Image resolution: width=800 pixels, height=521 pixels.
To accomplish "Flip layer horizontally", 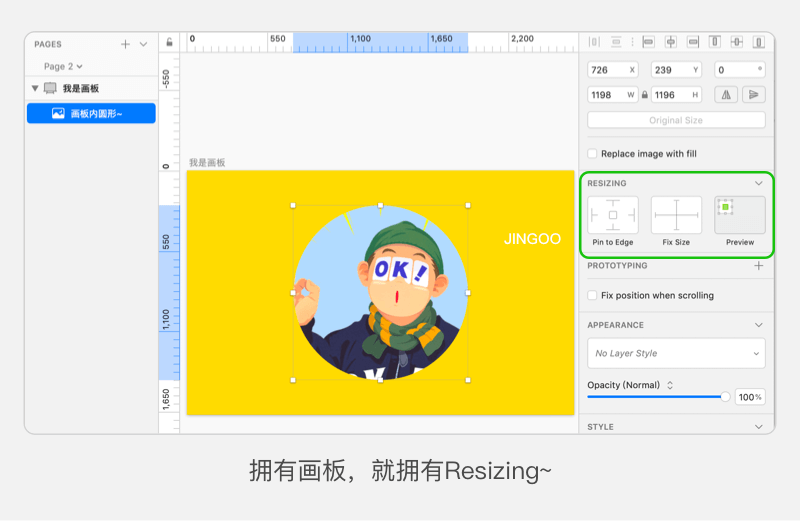I will click(x=726, y=94).
